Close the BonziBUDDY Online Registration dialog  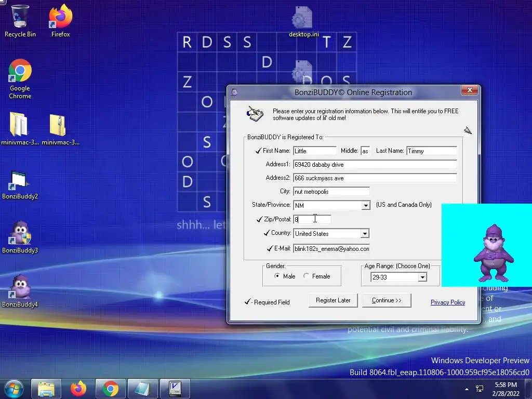(470, 90)
